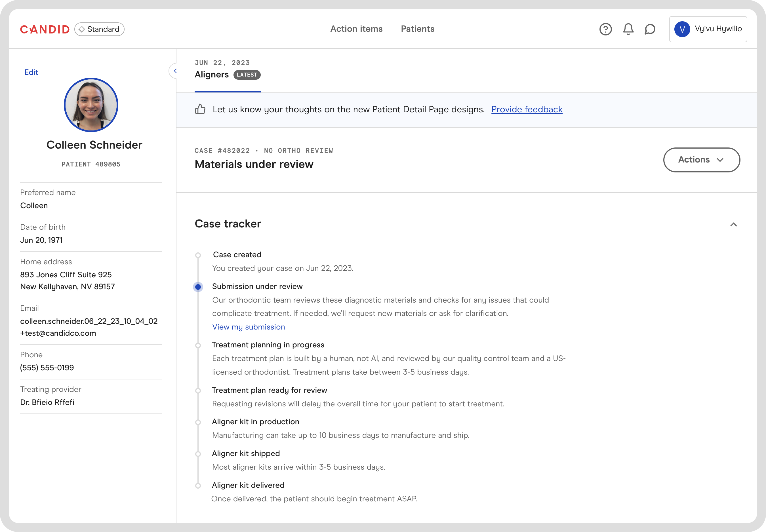766x532 pixels.
Task: Open the chat messages bubble icon
Action: [650, 29]
